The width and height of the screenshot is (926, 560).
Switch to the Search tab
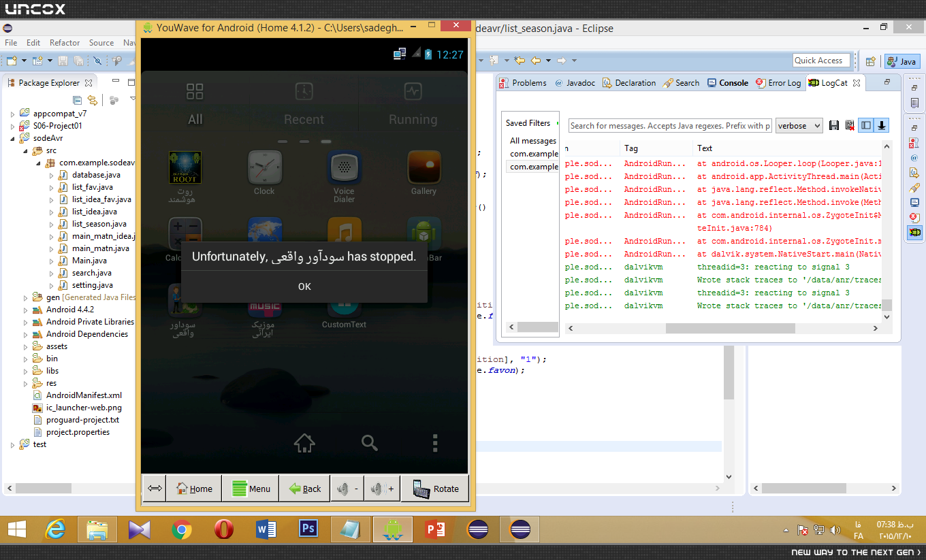tap(681, 83)
